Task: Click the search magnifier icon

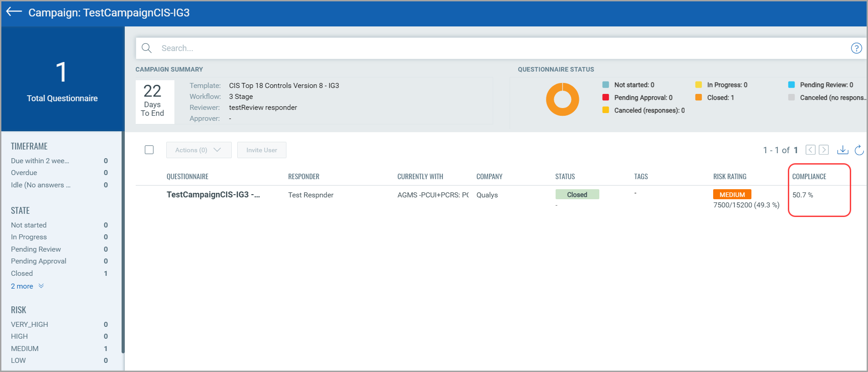Action: (x=147, y=48)
